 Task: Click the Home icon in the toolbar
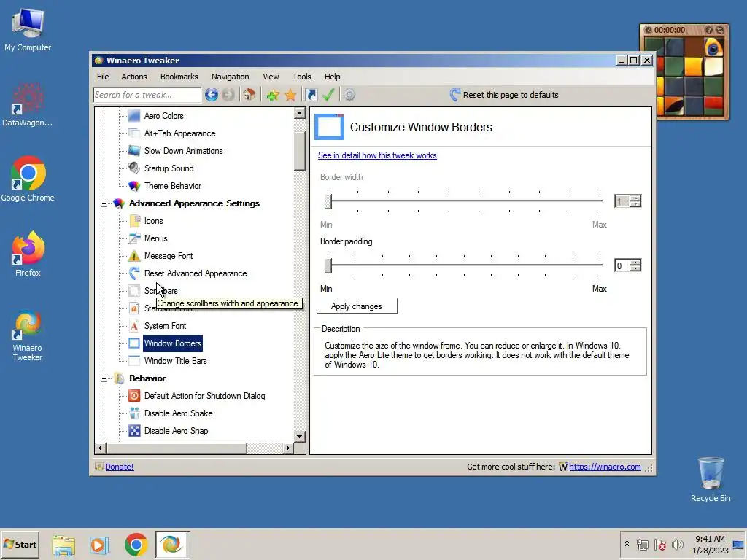249,94
